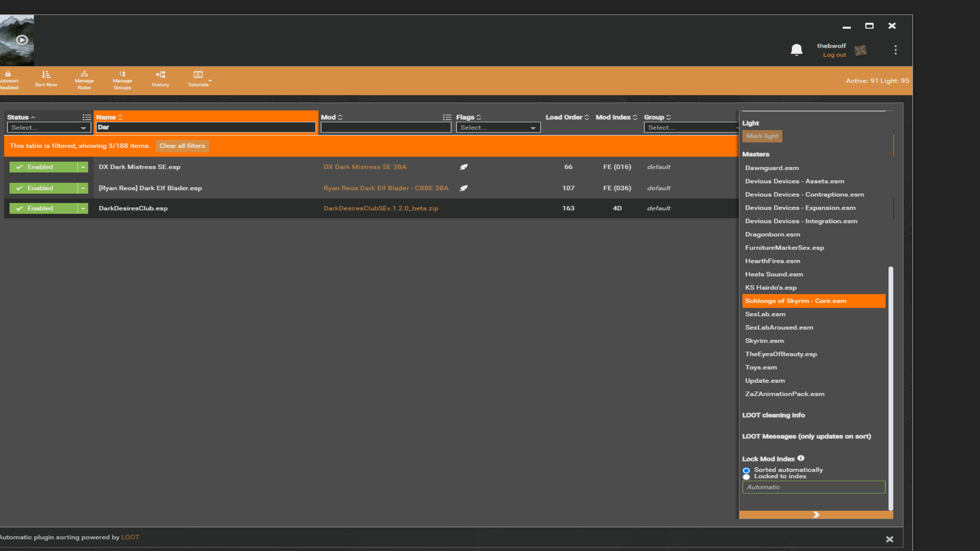This screenshot has height=551, width=980.
Task: Open the DX Dark Mistress SE 3BA mod link
Action: click(x=365, y=167)
